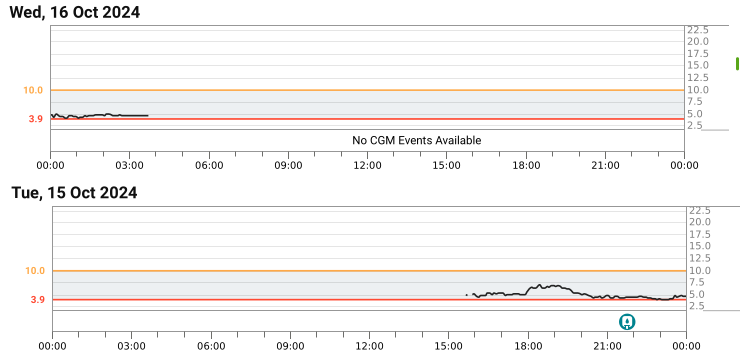Click the 15.0 axis value on 15 Oct chart
The width and height of the screenshot is (740, 362).
699,246
